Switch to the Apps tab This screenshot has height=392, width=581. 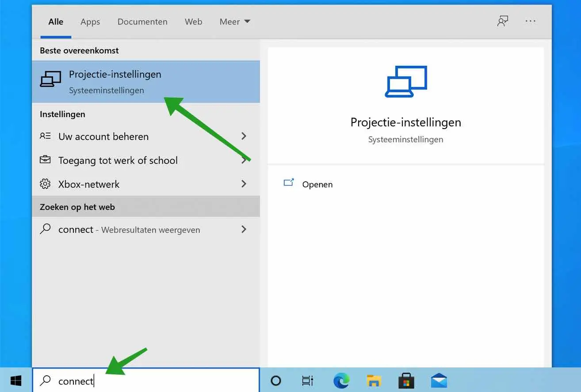click(x=90, y=22)
